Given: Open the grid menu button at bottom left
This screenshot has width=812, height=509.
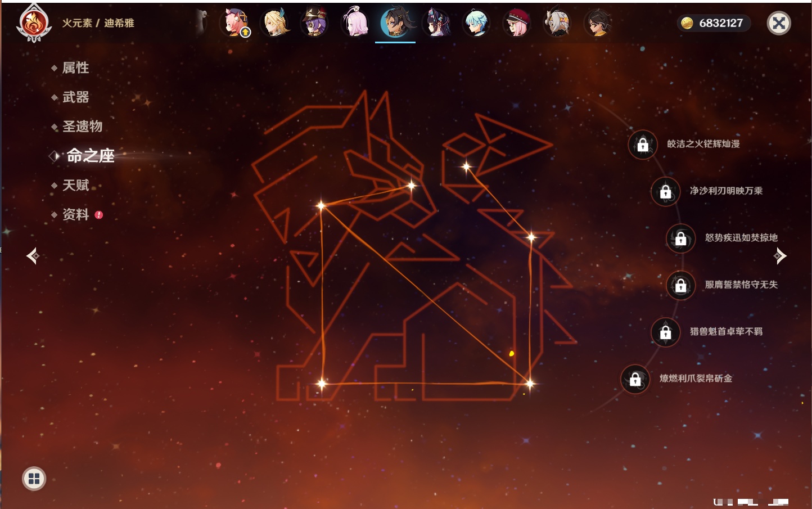Looking at the screenshot, I should [34, 479].
